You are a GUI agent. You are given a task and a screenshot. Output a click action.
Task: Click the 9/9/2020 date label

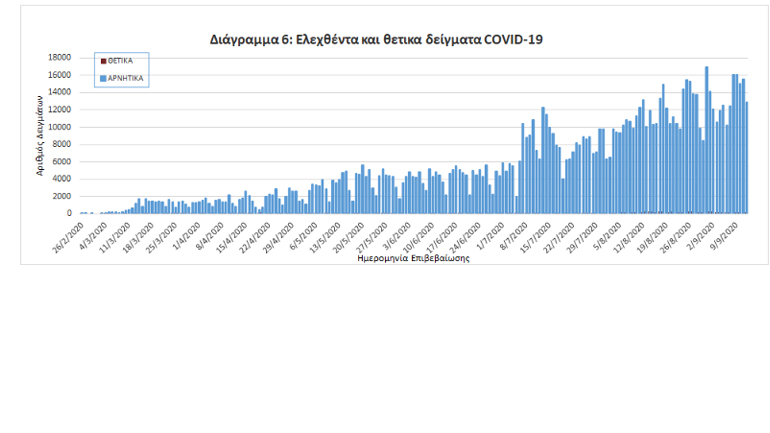click(x=723, y=236)
